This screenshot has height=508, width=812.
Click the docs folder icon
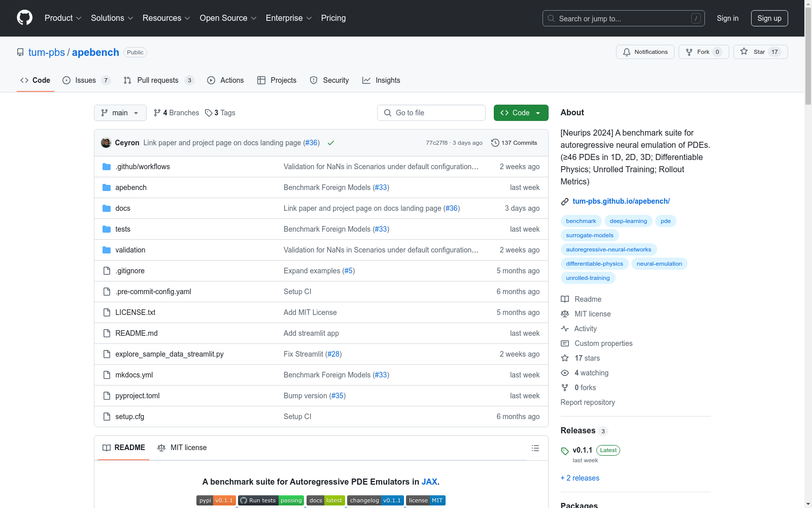pyautogui.click(x=107, y=208)
